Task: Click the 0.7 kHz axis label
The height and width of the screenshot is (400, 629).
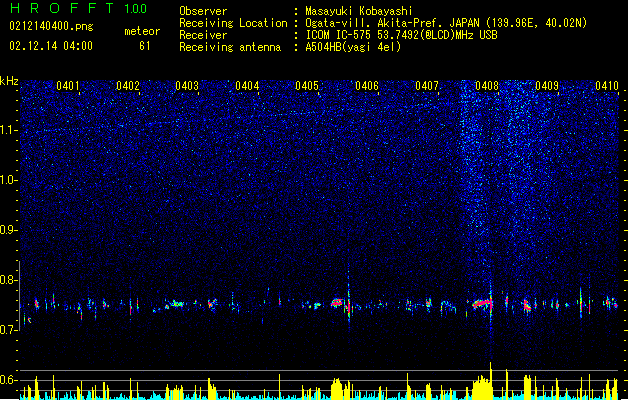Action: point(9,330)
